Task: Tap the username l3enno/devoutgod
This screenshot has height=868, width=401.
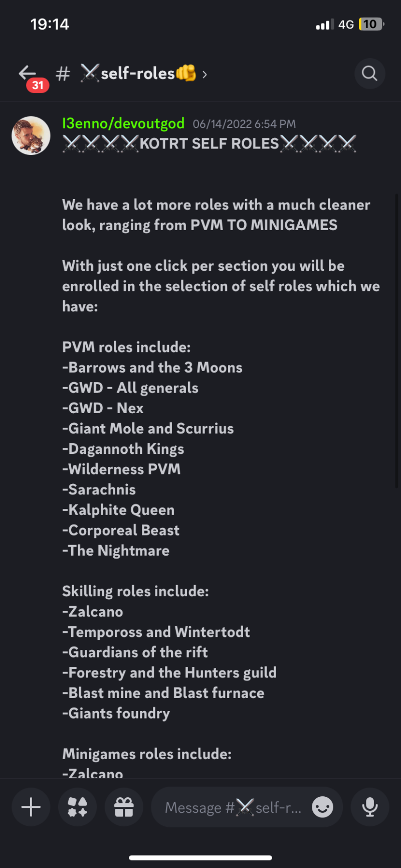Action: pos(123,123)
